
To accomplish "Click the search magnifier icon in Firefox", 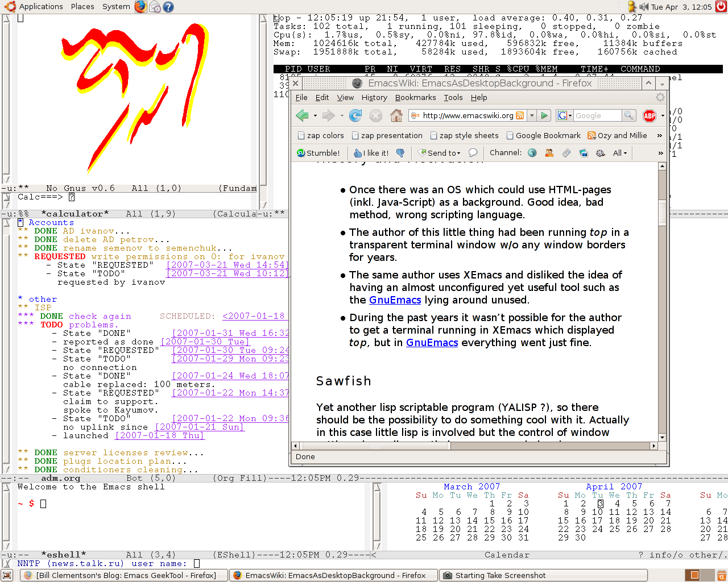I will [x=628, y=115].
